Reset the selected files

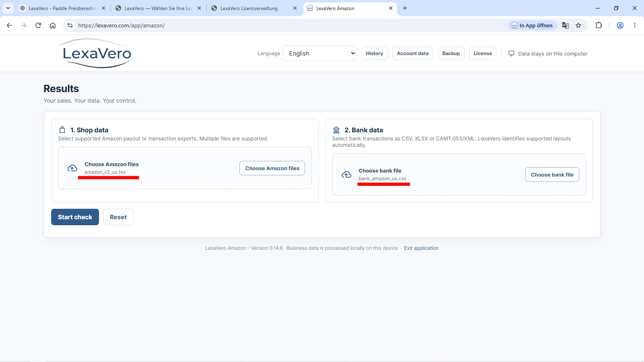[x=118, y=217]
